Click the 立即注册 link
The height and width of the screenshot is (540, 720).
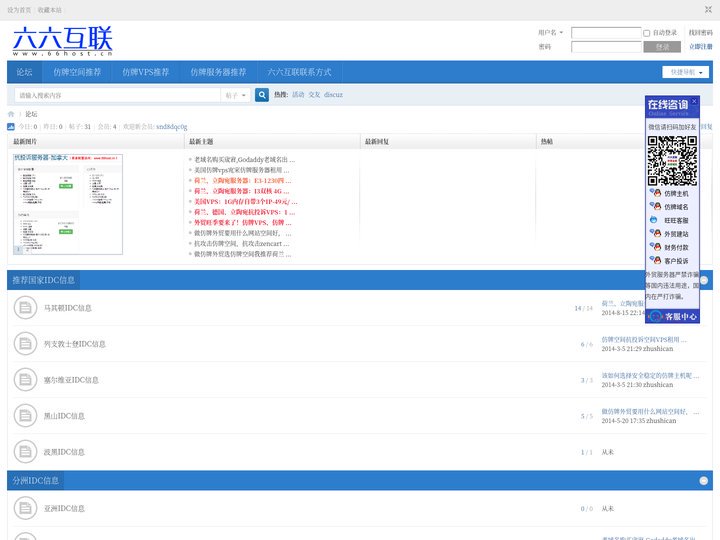[700, 46]
